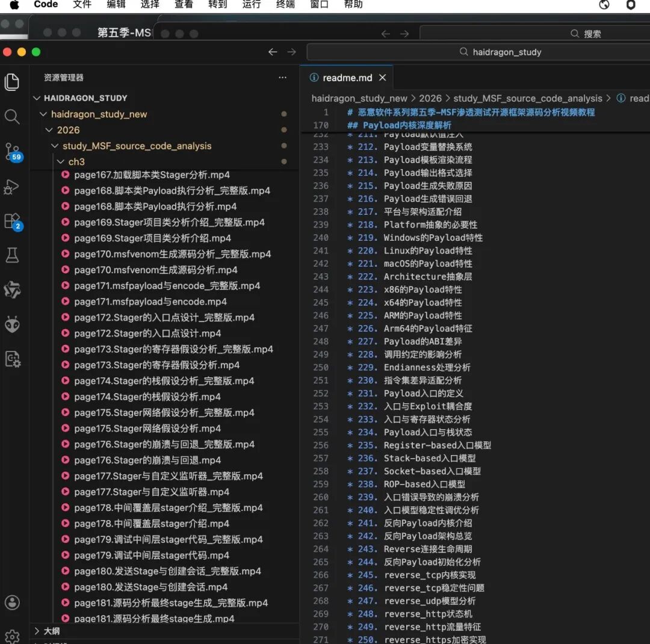650x644 pixels.
Task: Select the readme.md editor tab
Action: tap(347, 78)
